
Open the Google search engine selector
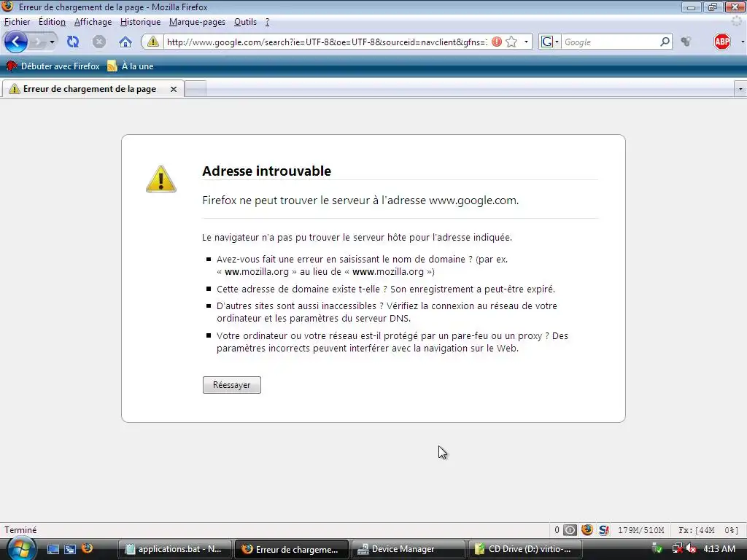click(x=550, y=42)
